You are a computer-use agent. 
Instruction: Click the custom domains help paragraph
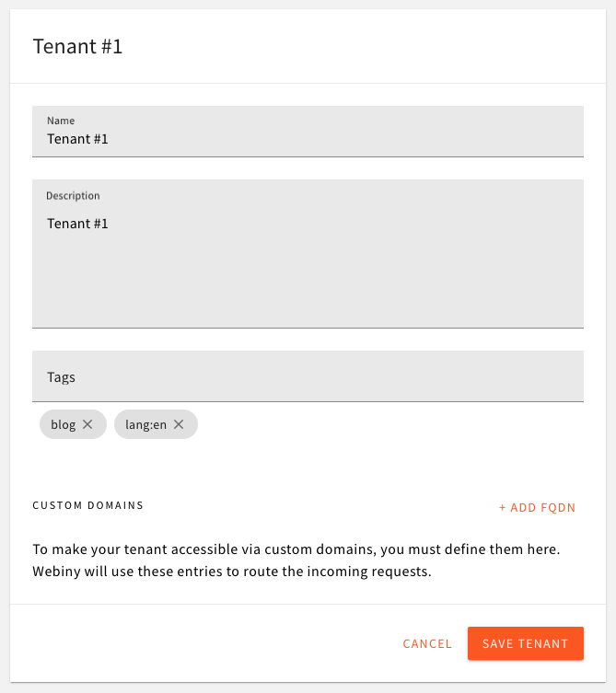tap(296, 549)
